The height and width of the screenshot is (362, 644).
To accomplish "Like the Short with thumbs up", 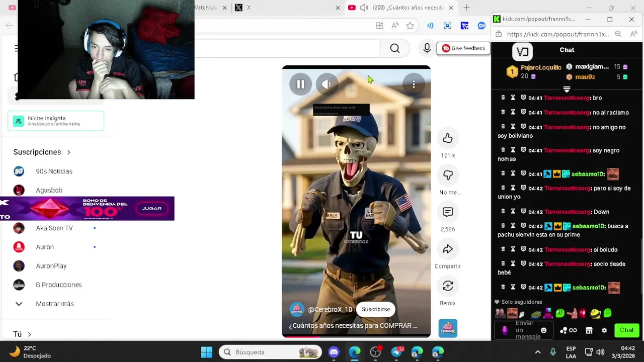I will coord(448,138).
